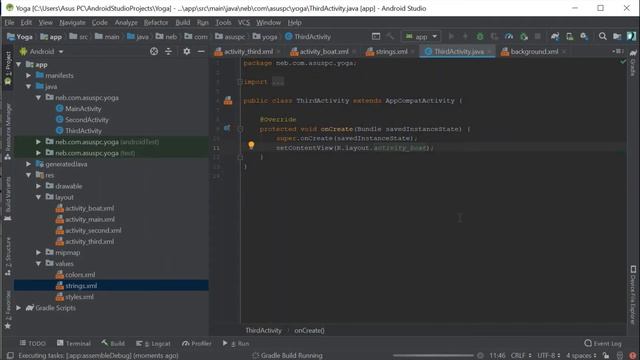Select activity_second.xml in layout folder

point(93,230)
